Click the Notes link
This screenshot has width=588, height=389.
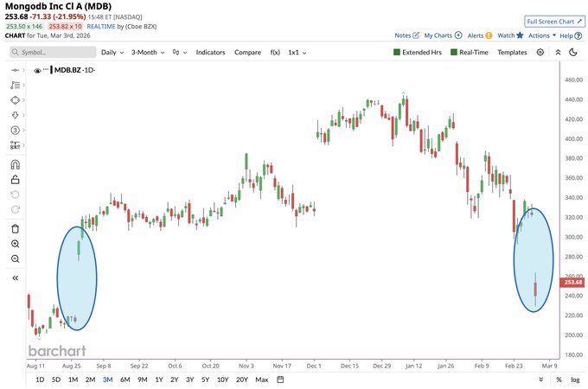click(x=407, y=35)
